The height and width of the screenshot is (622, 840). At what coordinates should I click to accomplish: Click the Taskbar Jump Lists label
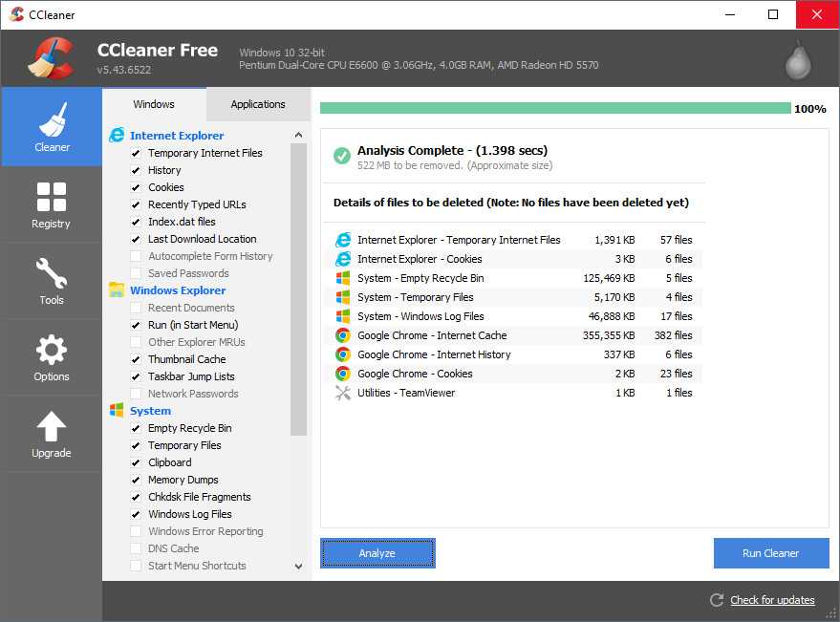tap(191, 376)
